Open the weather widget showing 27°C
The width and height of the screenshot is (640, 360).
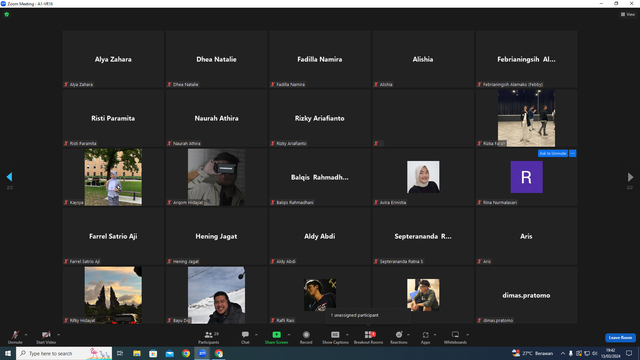coord(532,353)
